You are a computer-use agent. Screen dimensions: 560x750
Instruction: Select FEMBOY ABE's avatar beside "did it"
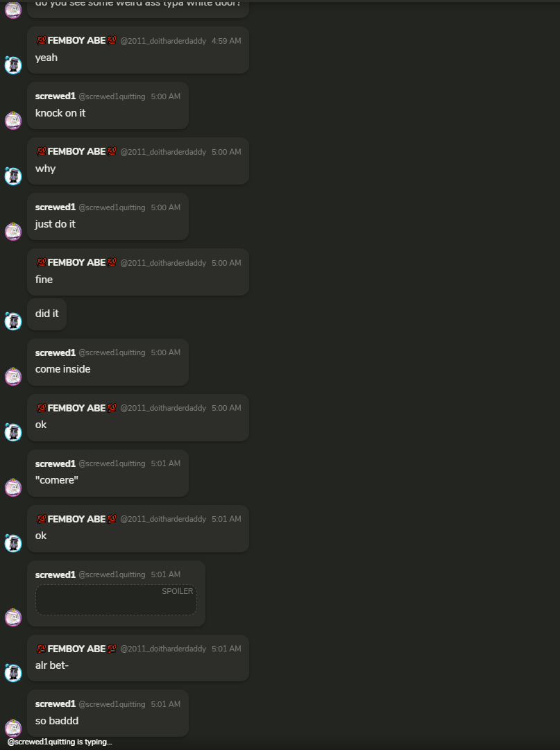[x=13, y=321]
